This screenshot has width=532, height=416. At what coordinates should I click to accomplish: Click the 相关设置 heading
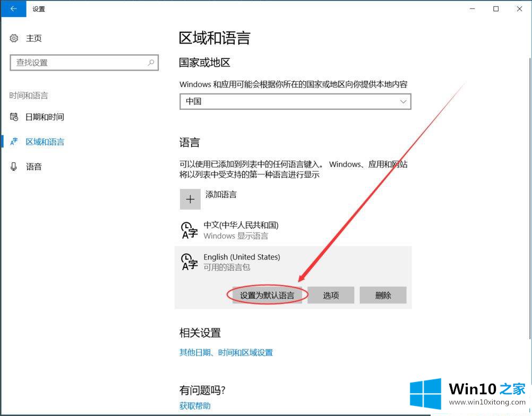200,333
